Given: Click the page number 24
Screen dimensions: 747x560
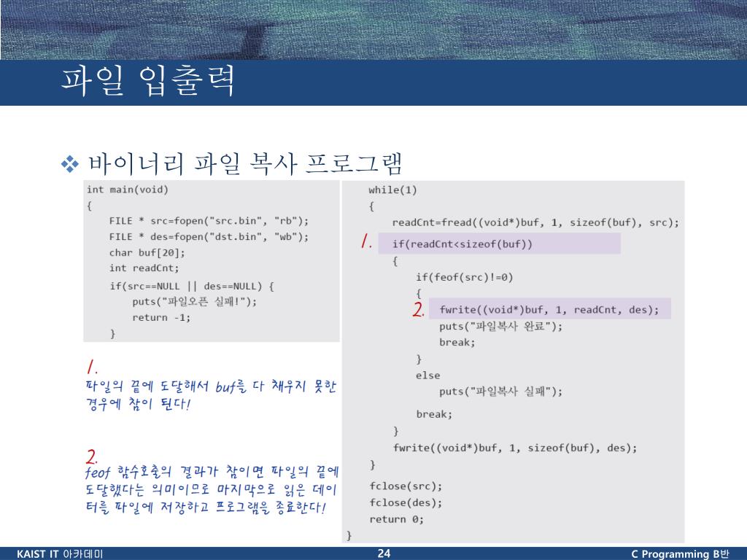Looking at the screenshot, I should 384,553.
